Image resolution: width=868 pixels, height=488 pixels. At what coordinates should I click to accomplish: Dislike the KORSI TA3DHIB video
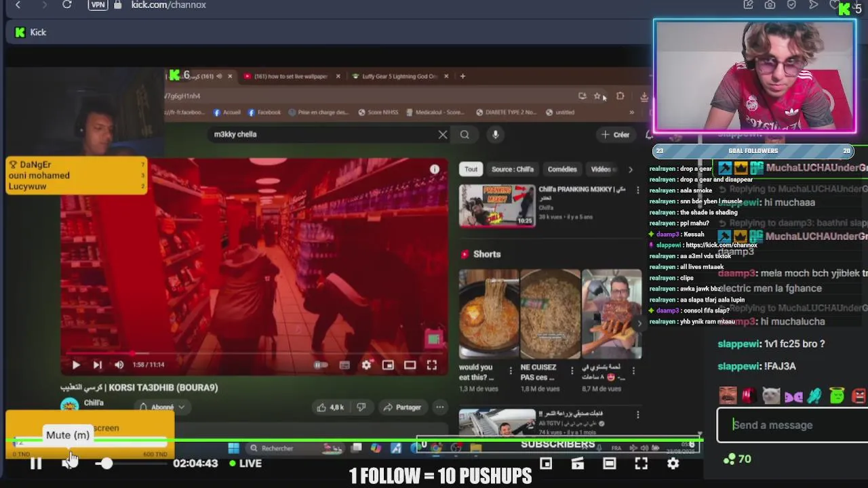click(361, 407)
